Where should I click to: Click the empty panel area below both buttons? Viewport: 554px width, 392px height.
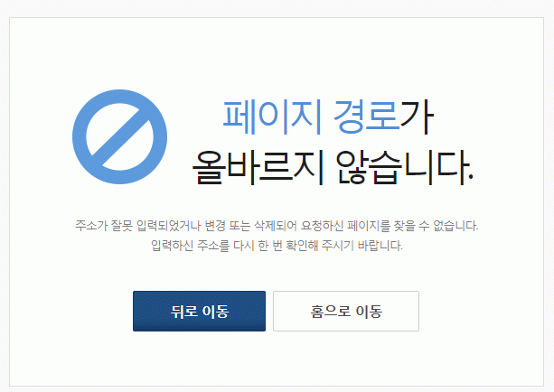277,359
